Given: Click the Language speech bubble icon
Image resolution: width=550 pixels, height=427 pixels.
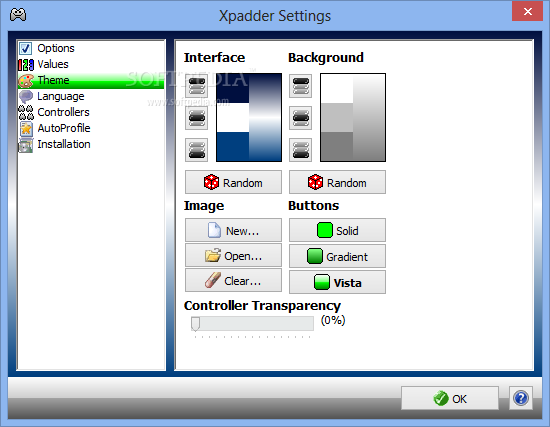Looking at the screenshot, I should click(26, 96).
